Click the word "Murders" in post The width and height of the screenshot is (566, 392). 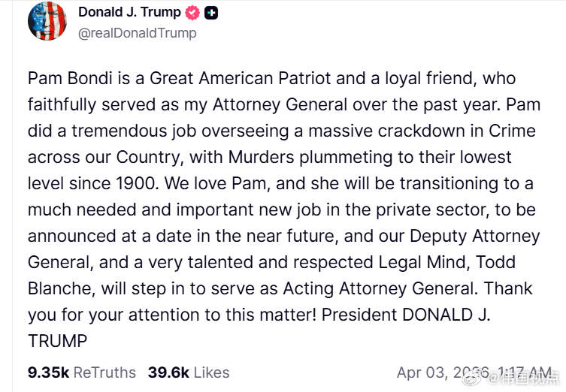point(262,157)
